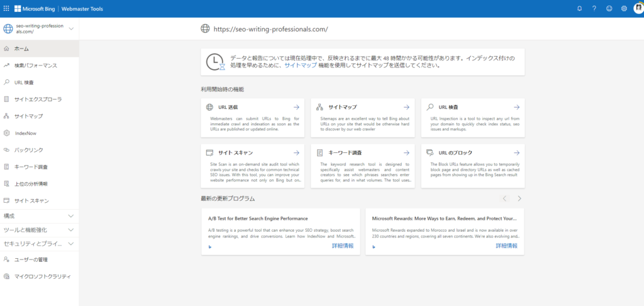Image resolution: width=644 pixels, height=306 pixels.
Task: Open IndexNow in the sidebar
Action: [40, 133]
